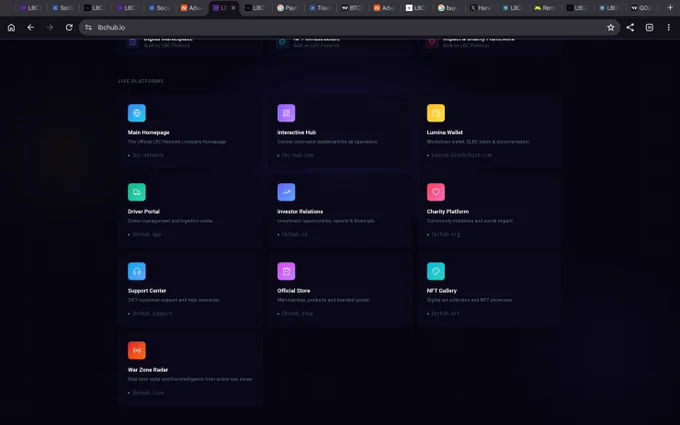
Task: Open the lbchub.org link
Action: point(445,234)
